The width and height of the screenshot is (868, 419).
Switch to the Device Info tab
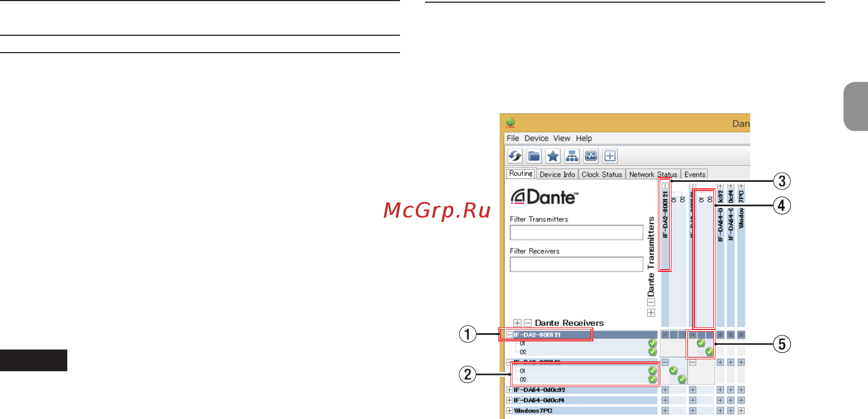point(557,174)
